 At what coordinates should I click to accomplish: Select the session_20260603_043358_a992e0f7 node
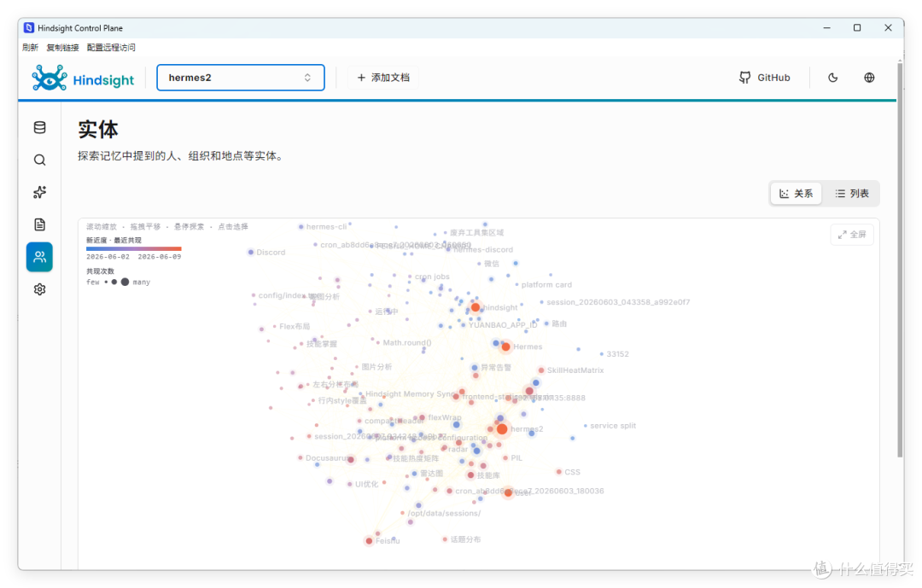click(x=541, y=302)
